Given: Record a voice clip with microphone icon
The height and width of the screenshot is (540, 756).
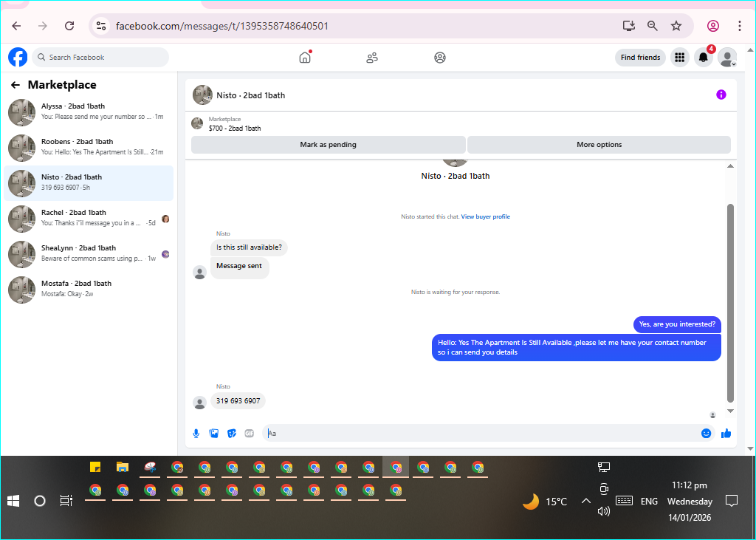Looking at the screenshot, I should click(x=196, y=434).
